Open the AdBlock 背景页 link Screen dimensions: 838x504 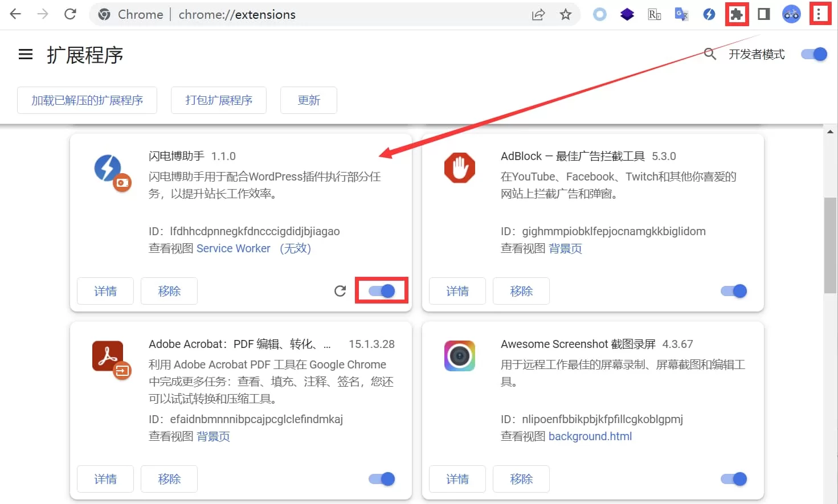(x=565, y=248)
